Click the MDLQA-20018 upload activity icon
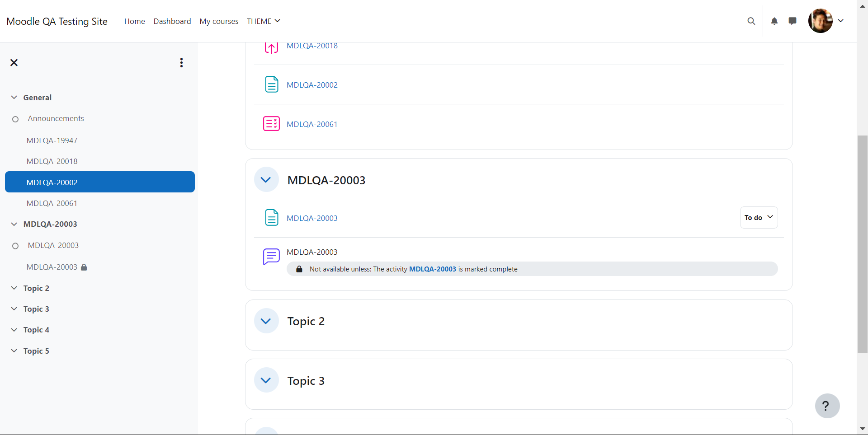Viewport: 868px width, 435px height. coord(271,47)
